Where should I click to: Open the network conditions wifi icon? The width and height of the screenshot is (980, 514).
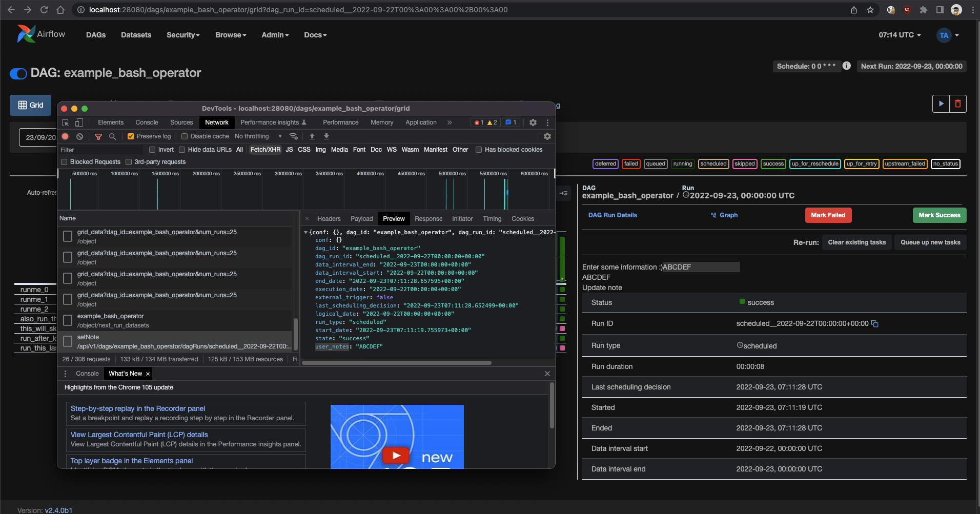tap(294, 136)
